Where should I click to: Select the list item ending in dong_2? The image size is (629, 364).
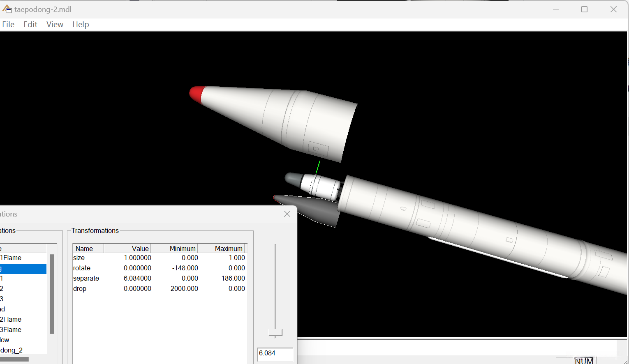(23, 350)
